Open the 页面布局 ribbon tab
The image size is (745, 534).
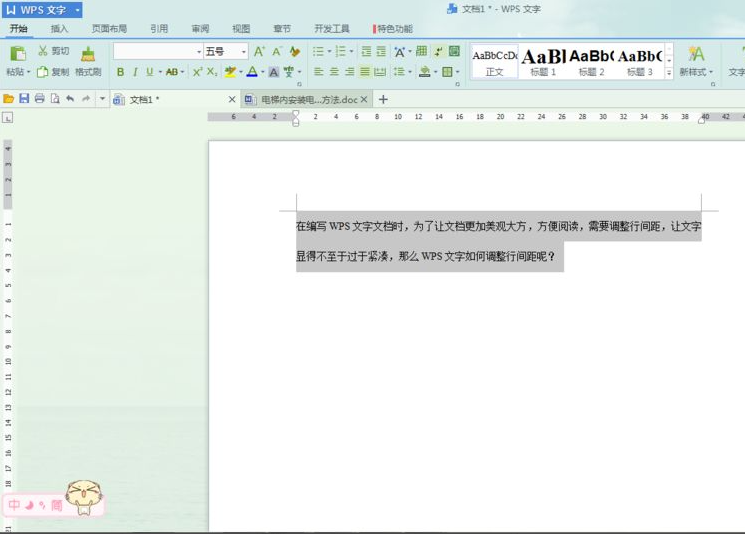pyautogui.click(x=109, y=29)
